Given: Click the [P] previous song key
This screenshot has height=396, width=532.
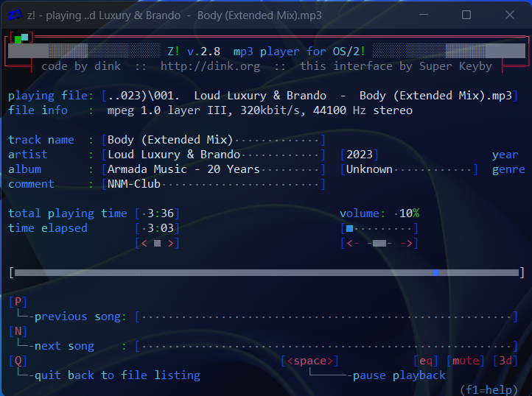Looking at the screenshot, I should [18, 301].
